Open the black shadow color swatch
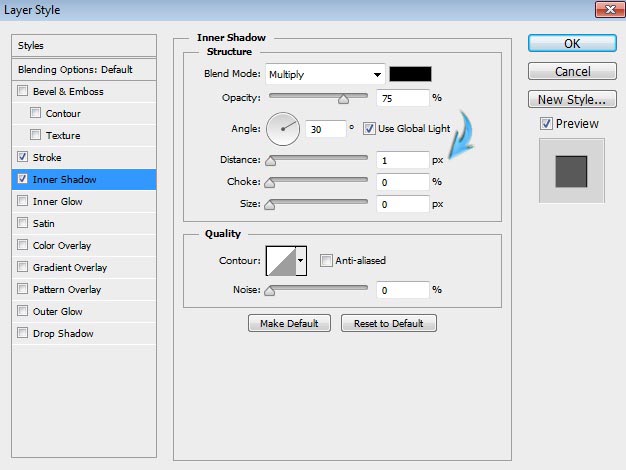This screenshot has height=470, width=626. tap(410, 74)
